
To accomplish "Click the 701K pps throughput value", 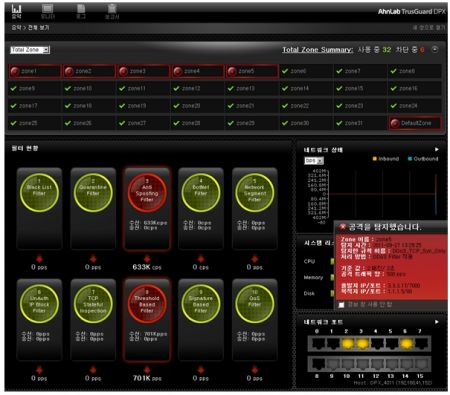I will (x=147, y=378).
